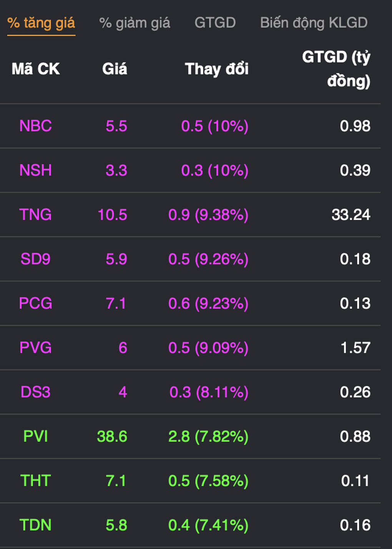Screen dimensions: 392x549
Task: Click the TNG stock symbol
Action: point(35,215)
